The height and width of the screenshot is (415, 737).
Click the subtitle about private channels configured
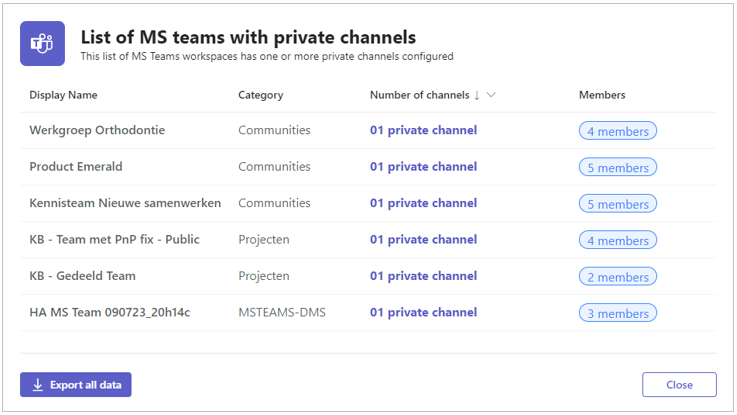267,56
